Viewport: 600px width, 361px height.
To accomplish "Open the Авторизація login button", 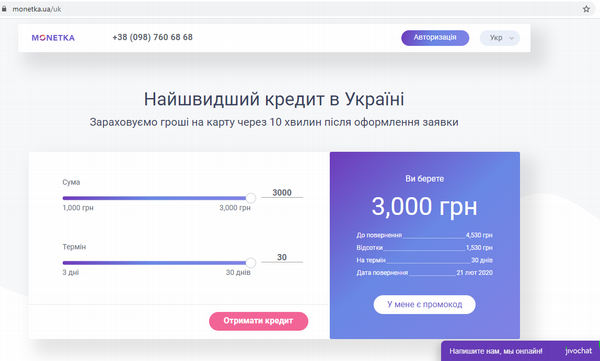I will pos(435,38).
